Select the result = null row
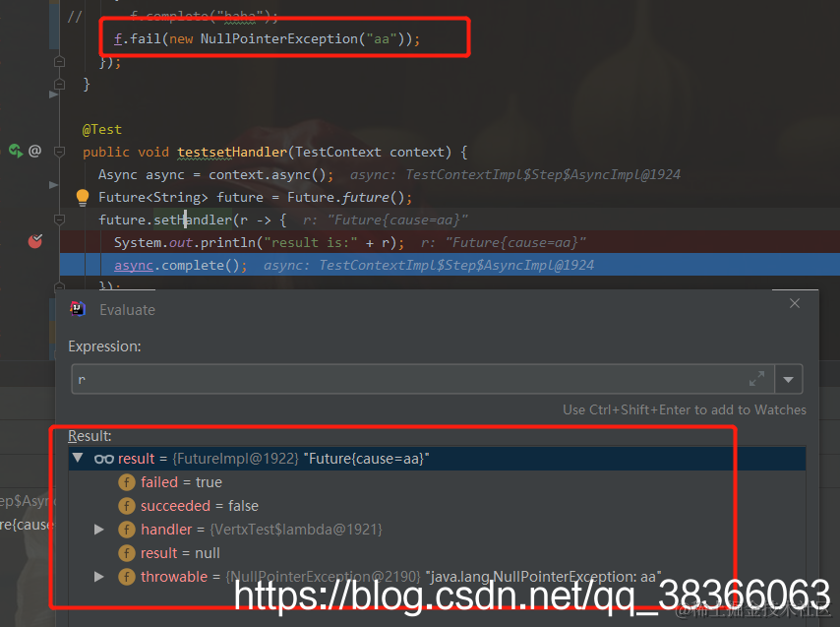Viewport: 840px width, 627px height. tap(437, 553)
